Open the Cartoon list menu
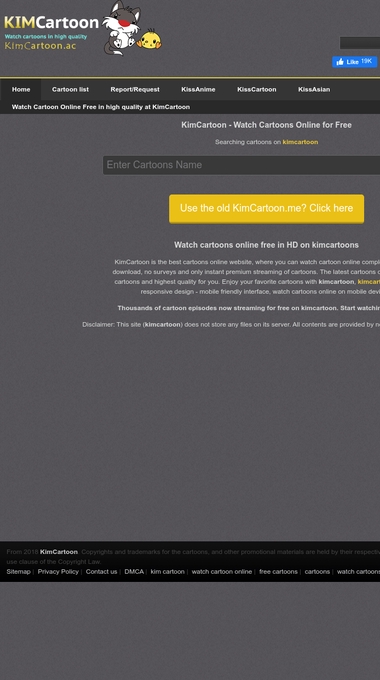Screen dimensions: 380x680 pos(70,89)
